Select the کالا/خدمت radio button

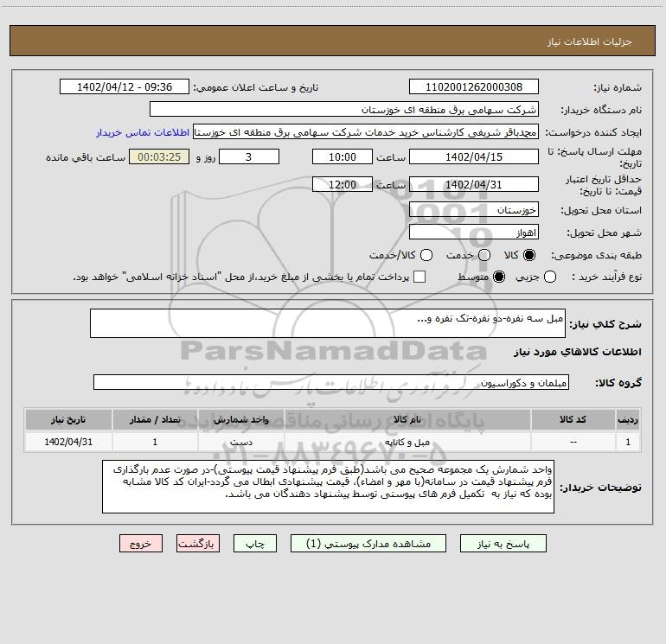[x=426, y=255]
